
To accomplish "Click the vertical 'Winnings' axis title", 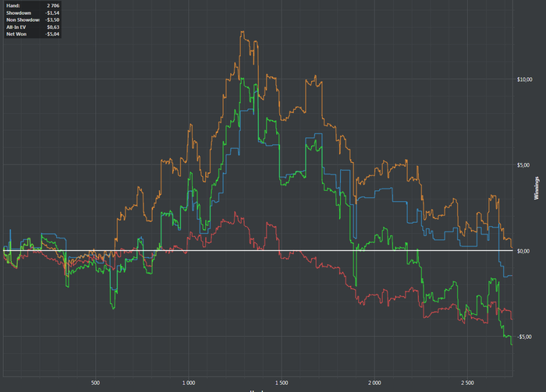I will (537, 188).
